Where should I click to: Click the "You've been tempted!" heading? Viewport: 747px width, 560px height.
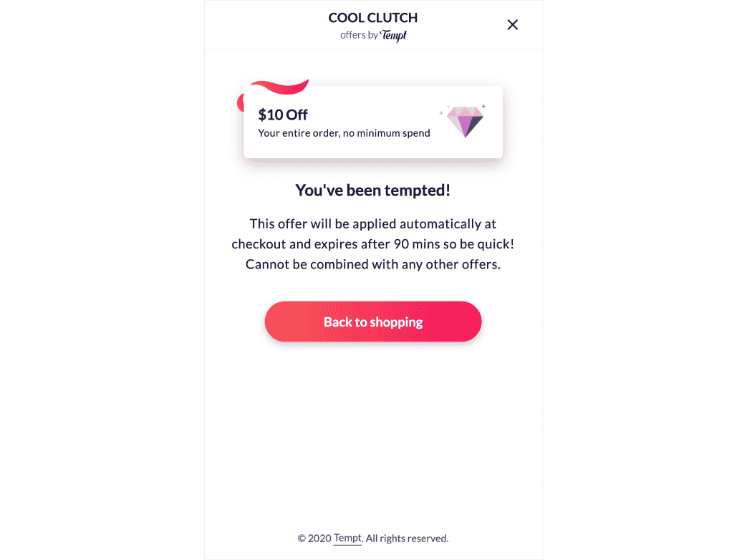coord(372,190)
